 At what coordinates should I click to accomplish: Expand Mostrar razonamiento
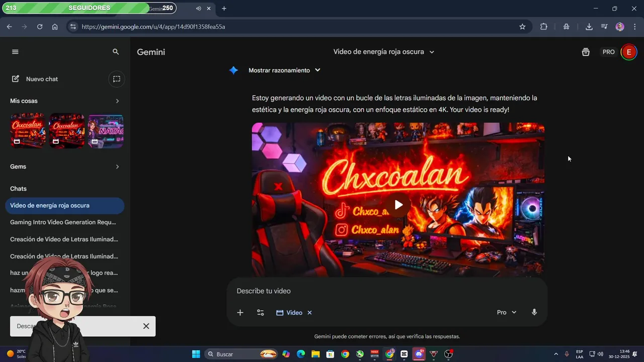point(284,70)
